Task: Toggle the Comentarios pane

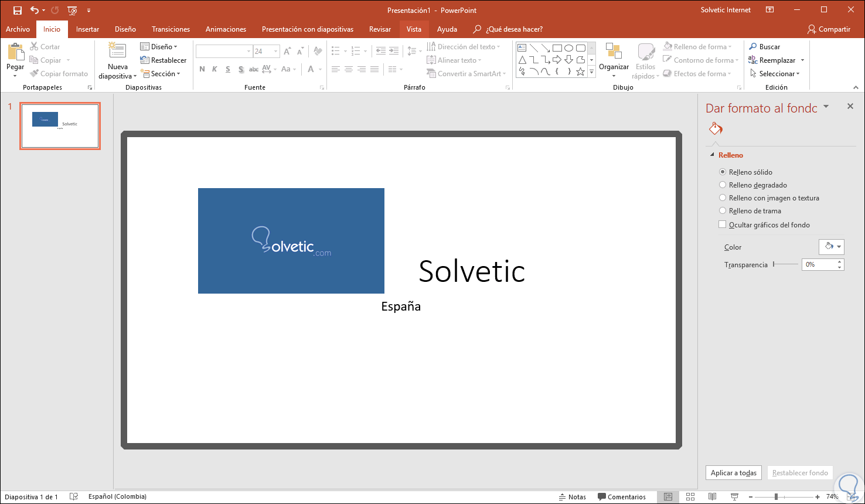Action: pos(622,497)
